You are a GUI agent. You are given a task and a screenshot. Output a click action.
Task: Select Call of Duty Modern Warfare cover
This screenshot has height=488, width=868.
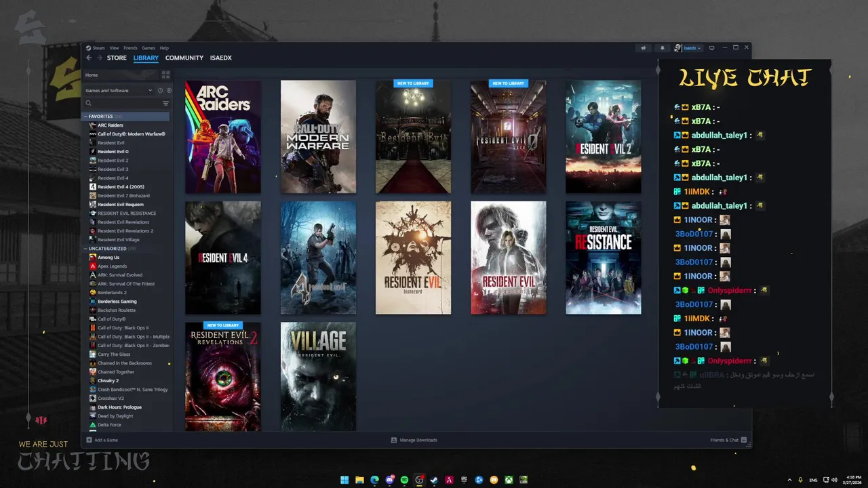click(x=318, y=137)
